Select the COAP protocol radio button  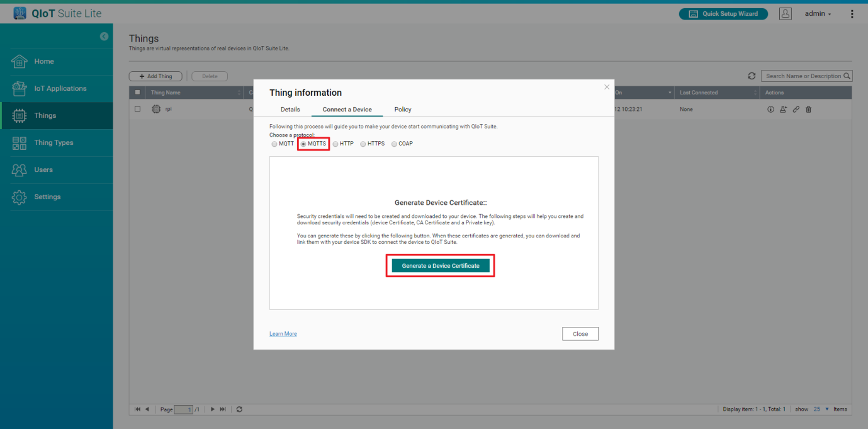click(394, 144)
